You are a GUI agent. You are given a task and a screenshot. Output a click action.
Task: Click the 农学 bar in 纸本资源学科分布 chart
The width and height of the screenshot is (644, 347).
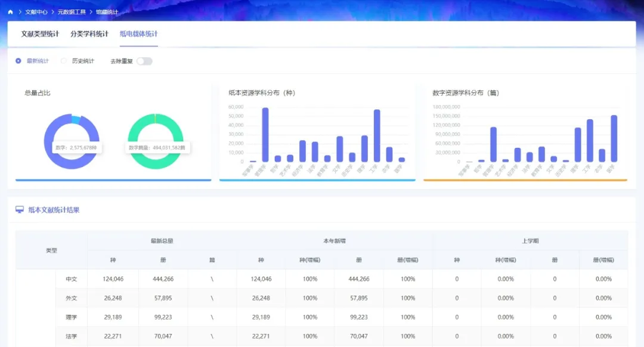389,154
